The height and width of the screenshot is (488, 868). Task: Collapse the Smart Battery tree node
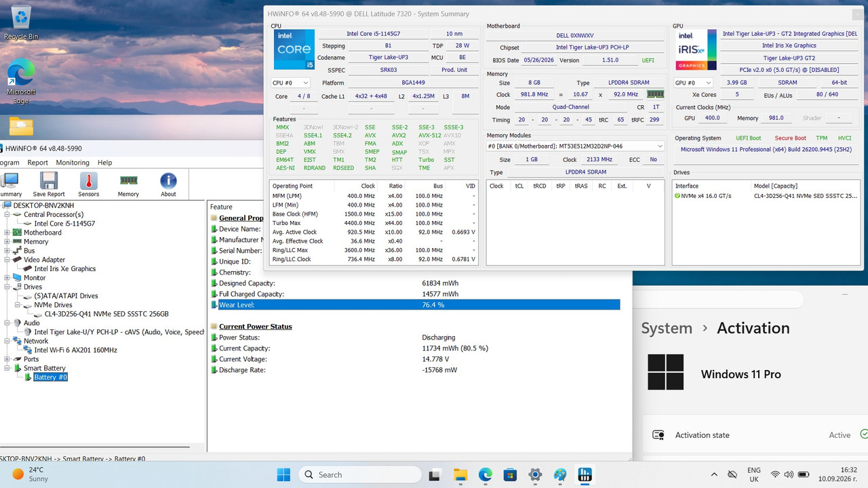tap(7, 368)
